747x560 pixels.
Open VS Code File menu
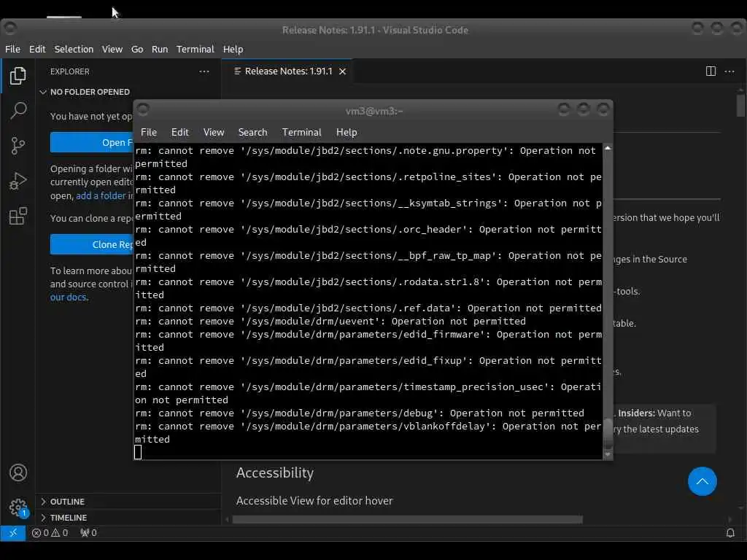click(12, 49)
